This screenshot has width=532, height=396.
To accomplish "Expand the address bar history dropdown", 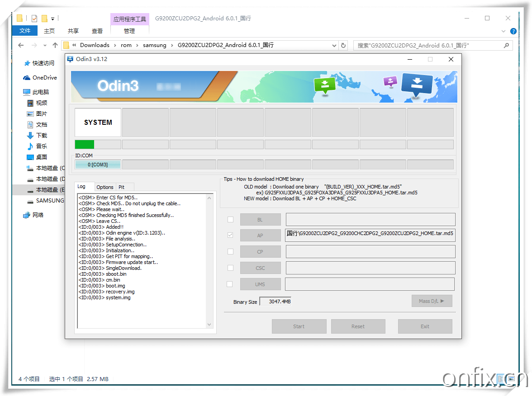I will point(334,45).
